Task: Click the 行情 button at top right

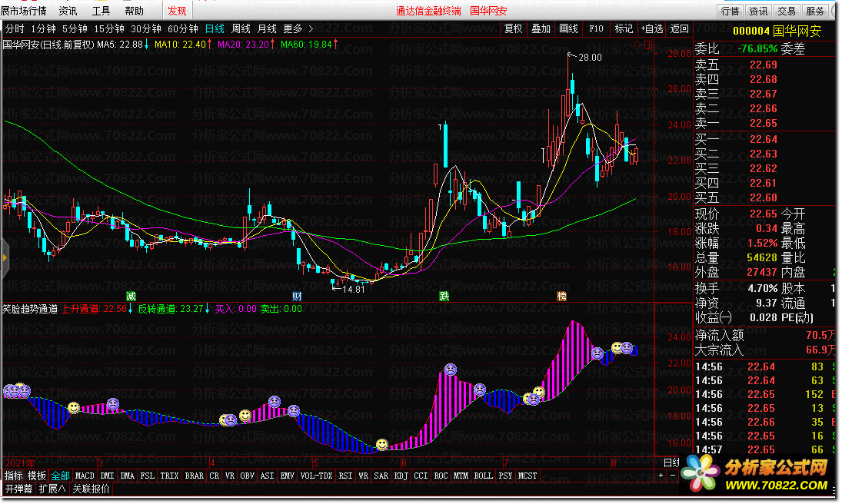Action: (x=731, y=12)
